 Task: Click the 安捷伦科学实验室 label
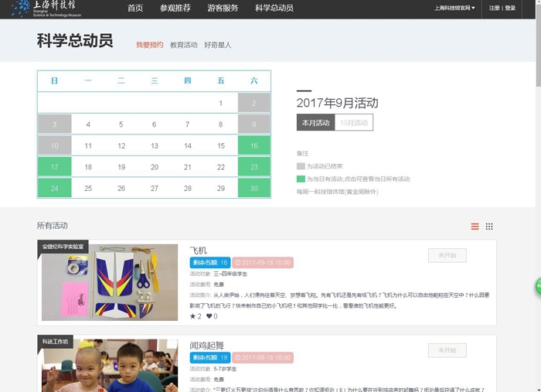click(x=63, y=247)
